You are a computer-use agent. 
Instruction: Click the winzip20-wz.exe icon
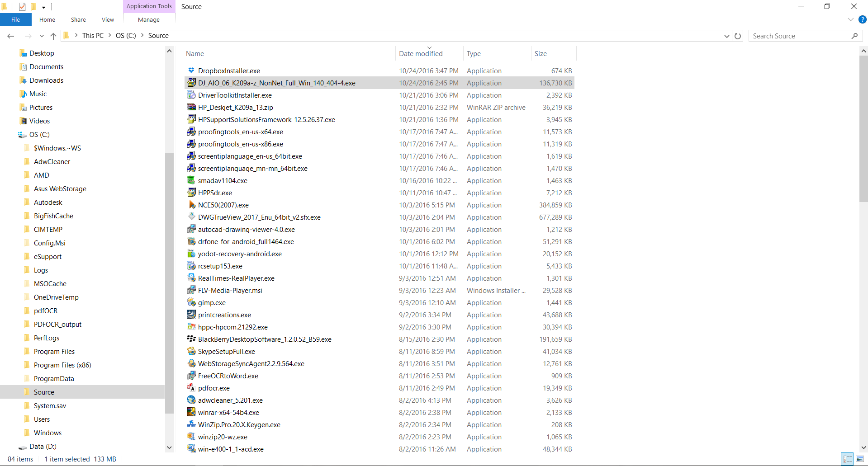tap(191, 437)
